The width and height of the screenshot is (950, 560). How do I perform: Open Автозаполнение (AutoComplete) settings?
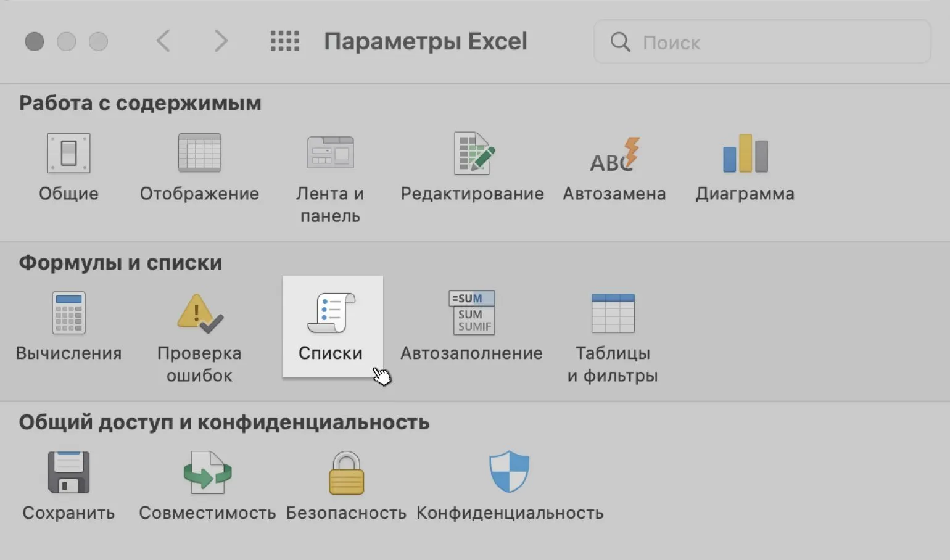pyautogui.click(x=472, y=314)
